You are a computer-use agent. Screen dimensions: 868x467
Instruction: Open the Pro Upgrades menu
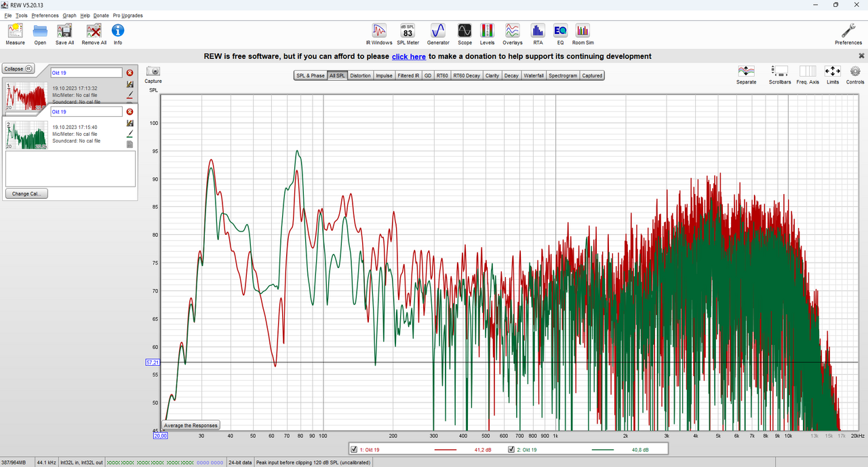pos(127,15)
